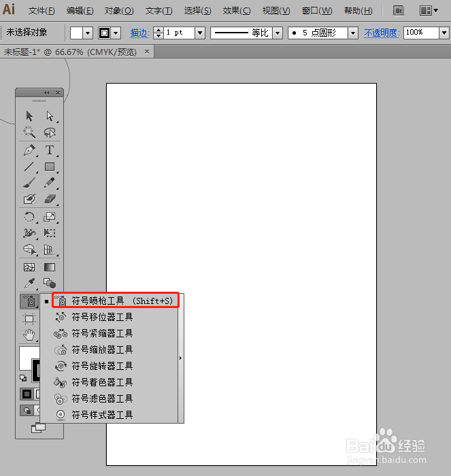Click the stroke weight stepper arrows
This screenshot has width=451, height=476.
tap(158, 33)
